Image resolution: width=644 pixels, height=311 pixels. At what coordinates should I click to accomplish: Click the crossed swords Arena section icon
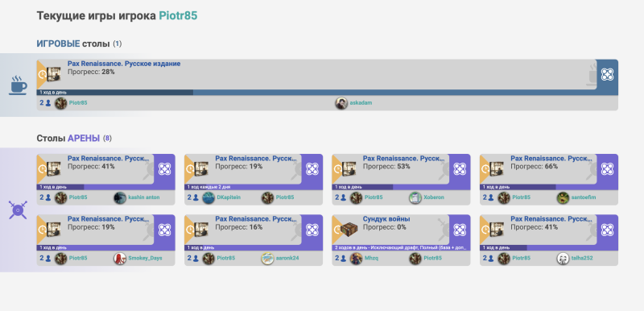tap(18, 210)
